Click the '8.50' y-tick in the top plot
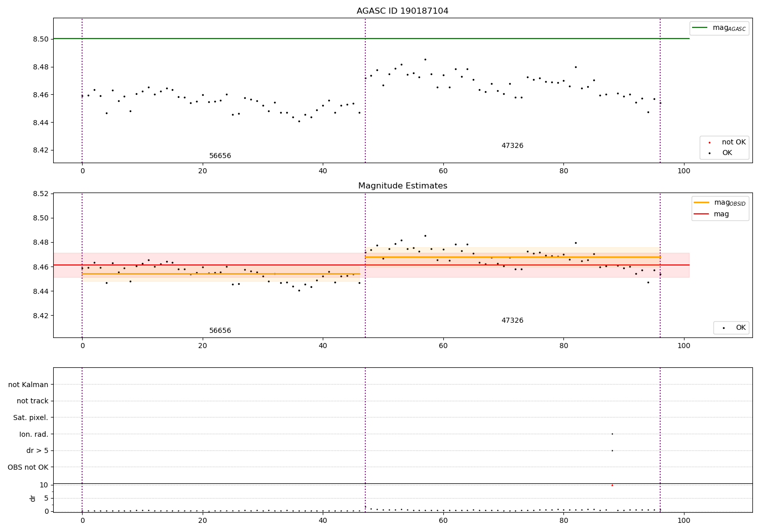This screenshot has width=760, height=532. [x=41, y=39]
